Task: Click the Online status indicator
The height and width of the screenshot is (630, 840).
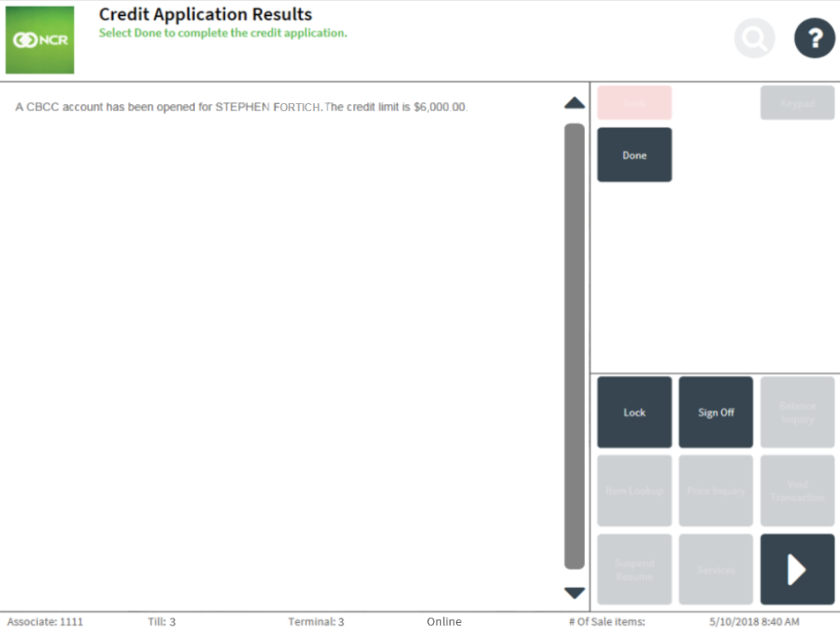Action: pos(444,621)
